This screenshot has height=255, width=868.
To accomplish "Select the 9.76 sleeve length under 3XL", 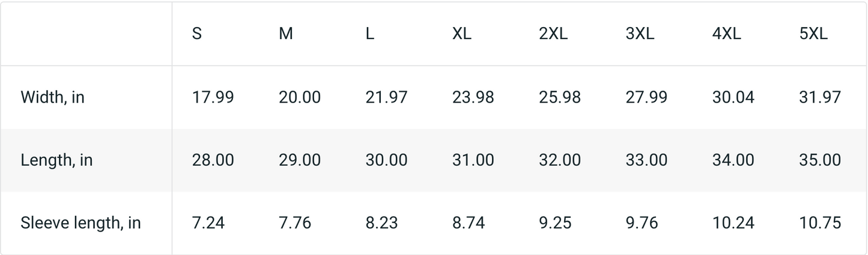I will [x=642, y=223].
